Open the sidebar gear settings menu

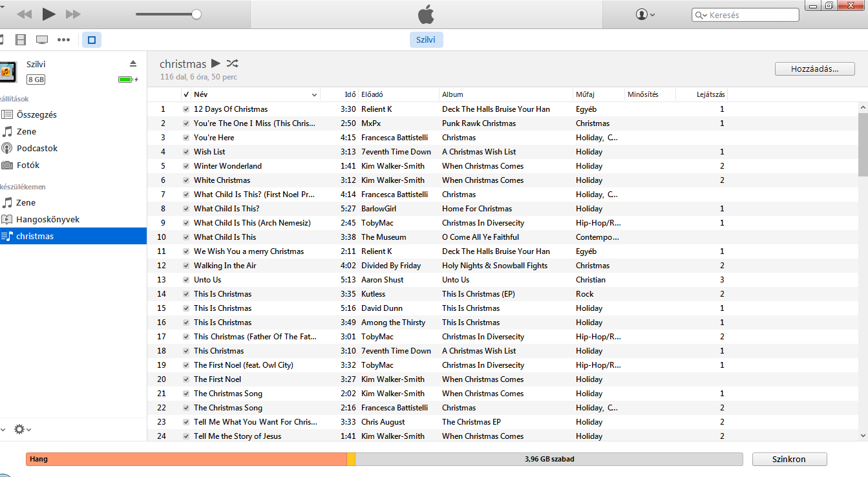(22, 429)
